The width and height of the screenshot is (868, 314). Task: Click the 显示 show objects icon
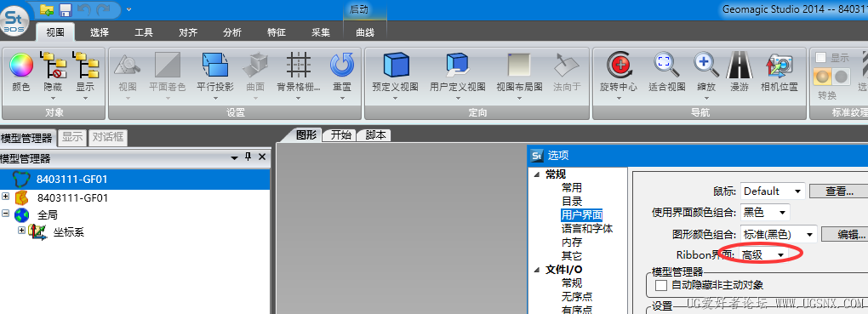pos(85,66)
